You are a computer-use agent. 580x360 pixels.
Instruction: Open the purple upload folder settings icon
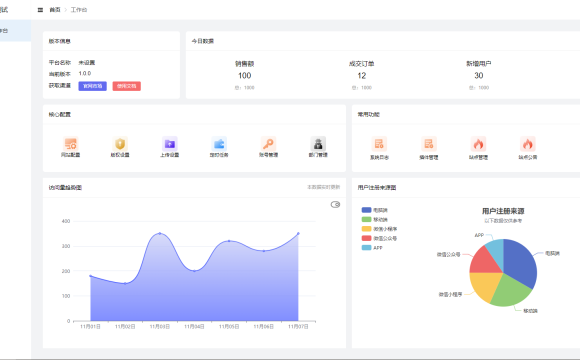click(170, 144)
